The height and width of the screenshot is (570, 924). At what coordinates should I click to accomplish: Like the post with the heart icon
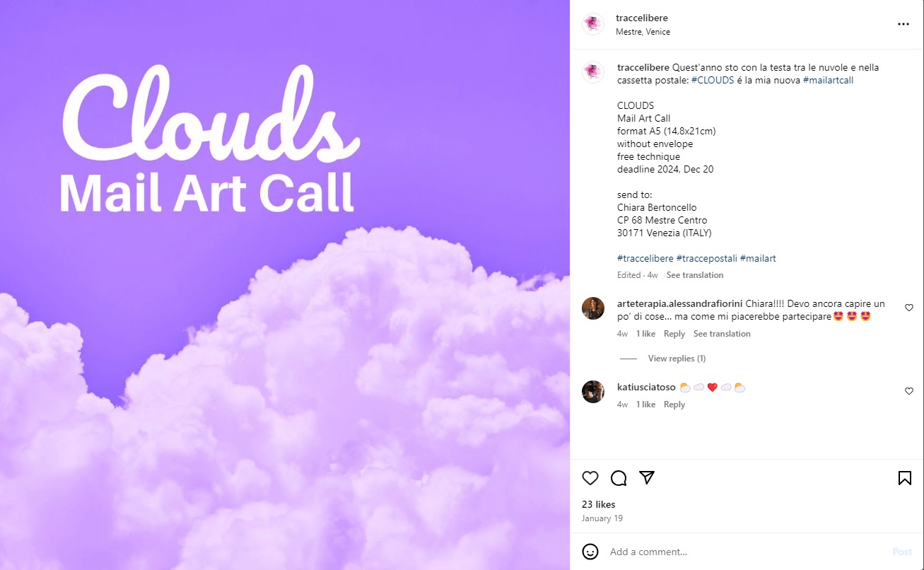590,478
